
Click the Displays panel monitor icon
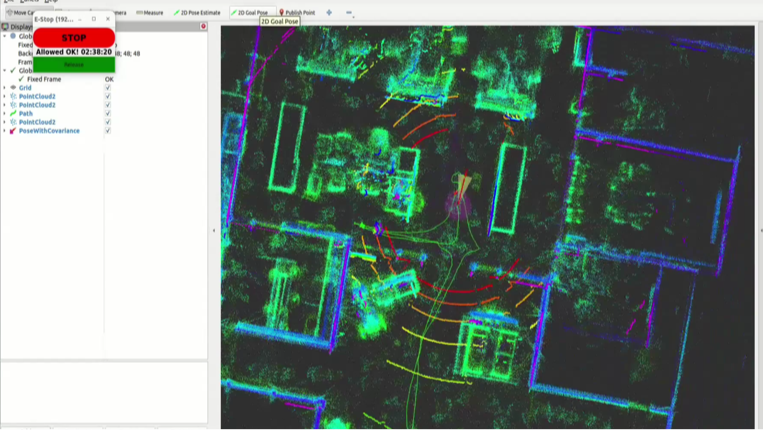pyautogui.click(x=5, y=27)
